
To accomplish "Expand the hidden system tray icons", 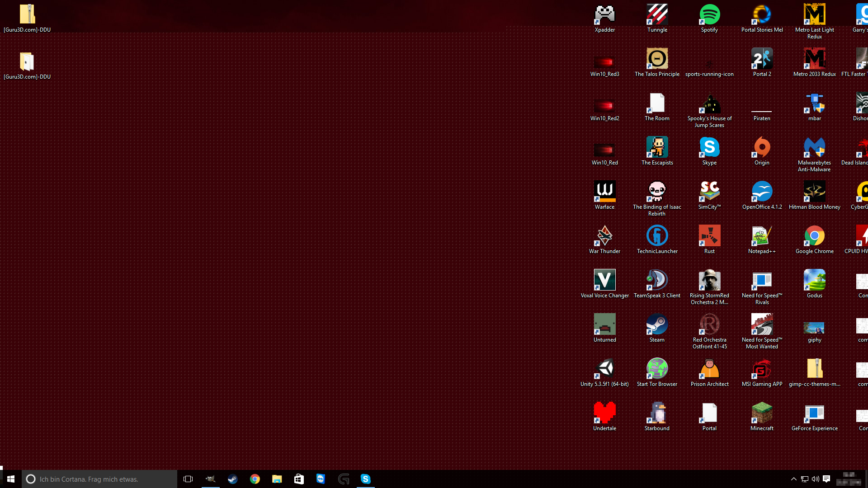I will click(x=793, y=479).
